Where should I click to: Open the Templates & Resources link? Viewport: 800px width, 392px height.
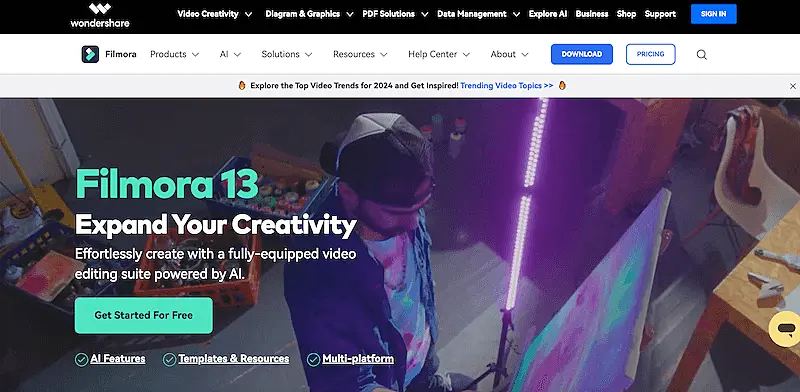(x=234, y=359)
